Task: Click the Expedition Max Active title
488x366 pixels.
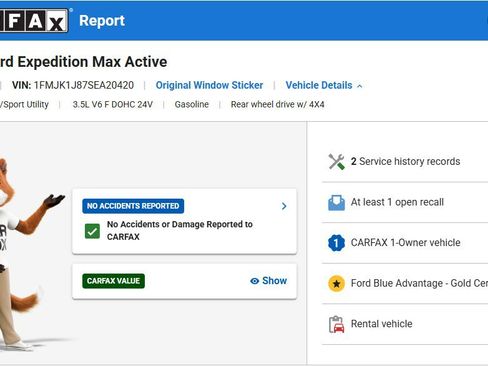Action: pos(92,62)
